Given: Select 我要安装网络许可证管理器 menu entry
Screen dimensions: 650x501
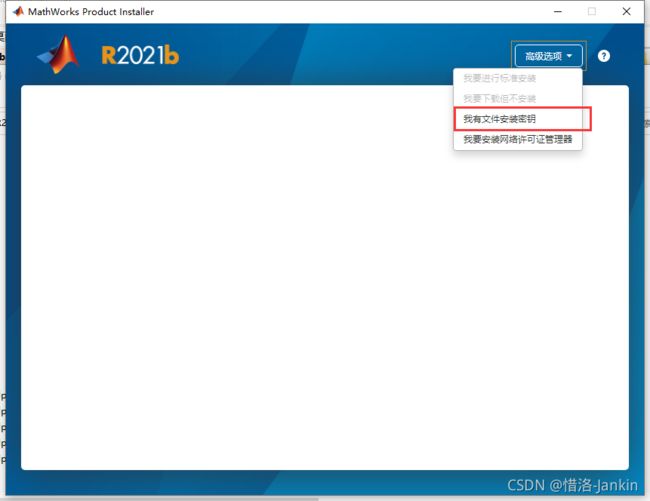Looking at the screenshot, I should [x=518, y=139].
